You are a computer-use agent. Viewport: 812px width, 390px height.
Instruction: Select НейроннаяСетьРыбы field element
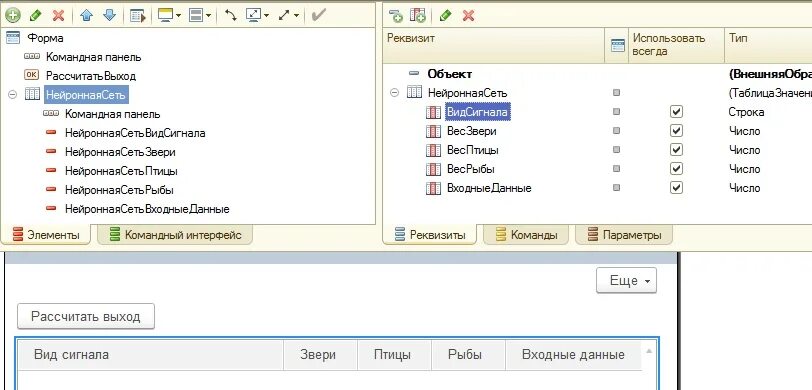(119, 190)
